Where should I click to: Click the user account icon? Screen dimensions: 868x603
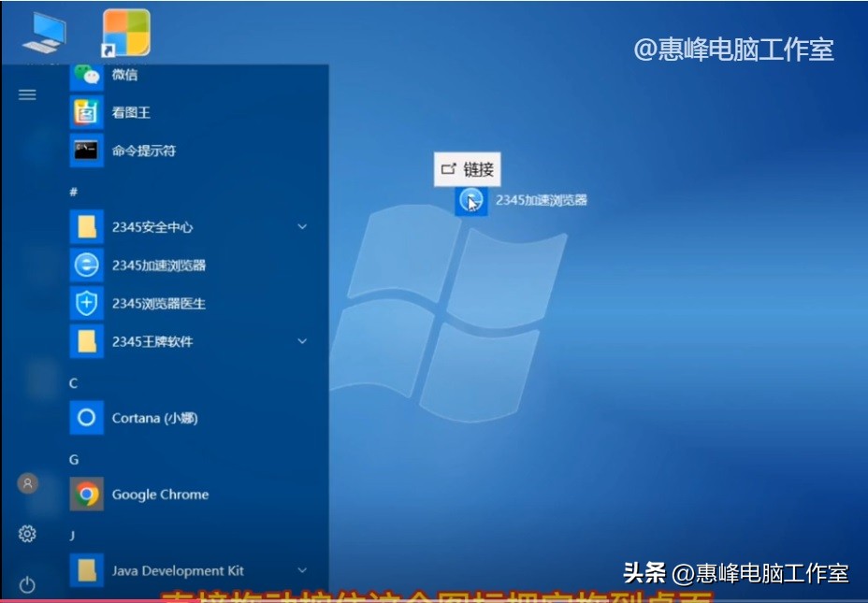tap(27, 483)
